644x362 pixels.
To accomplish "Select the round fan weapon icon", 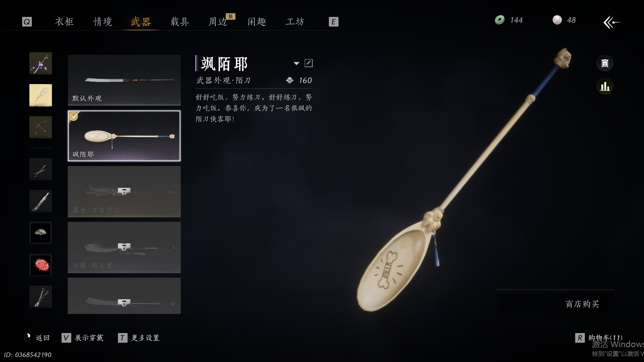I will [41, 95].
